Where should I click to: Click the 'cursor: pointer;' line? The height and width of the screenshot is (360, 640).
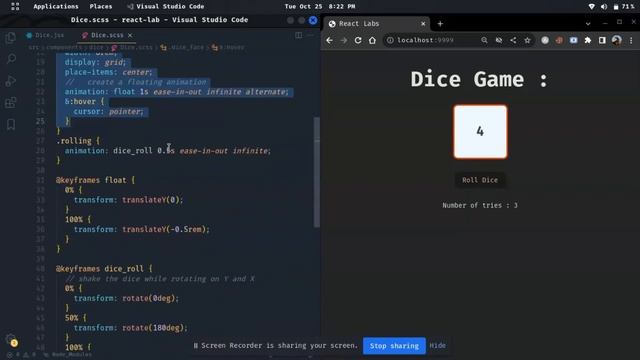109,111
